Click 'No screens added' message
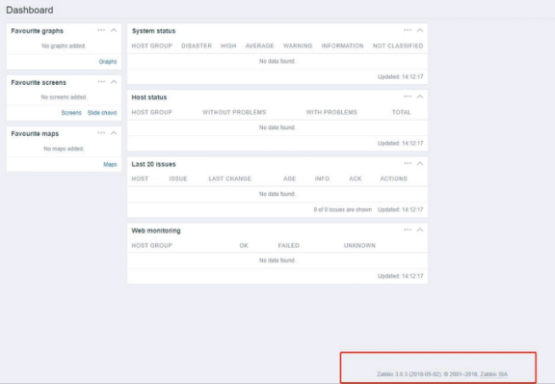The image size is (555, 385). click(64, 97)
